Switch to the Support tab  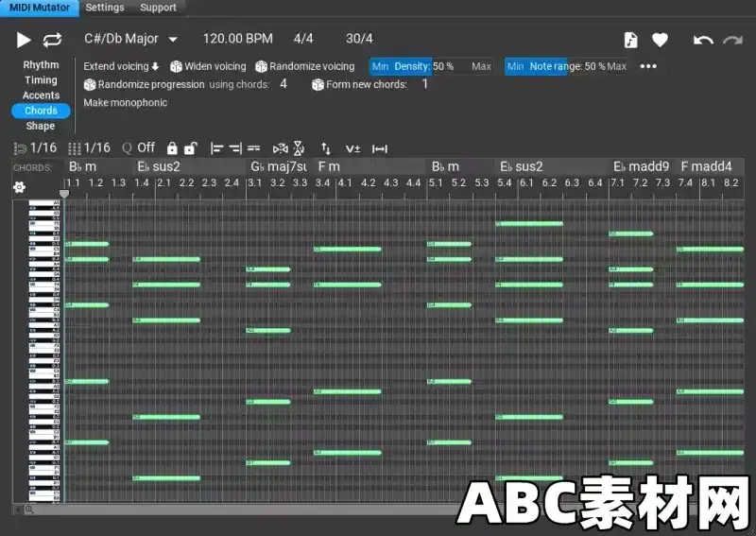(158, 8)
